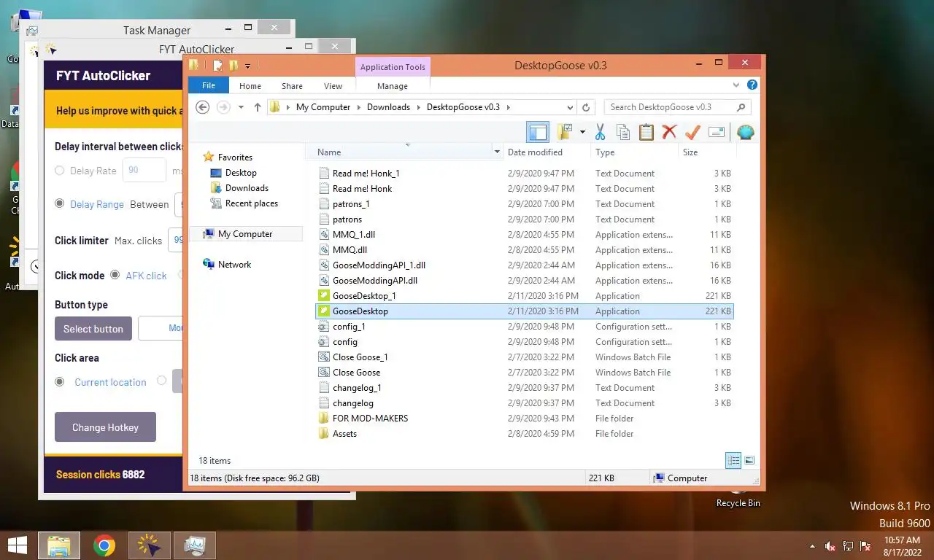Expand the chevron after My Computer in address bar
This screenshot has width=934, height=560.
(x=358, y=107)
